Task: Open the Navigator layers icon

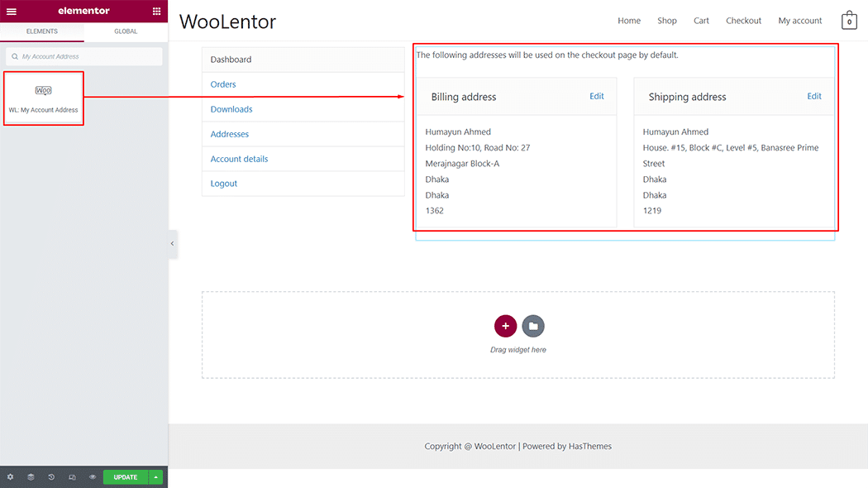Action: (x=31, y=477)
